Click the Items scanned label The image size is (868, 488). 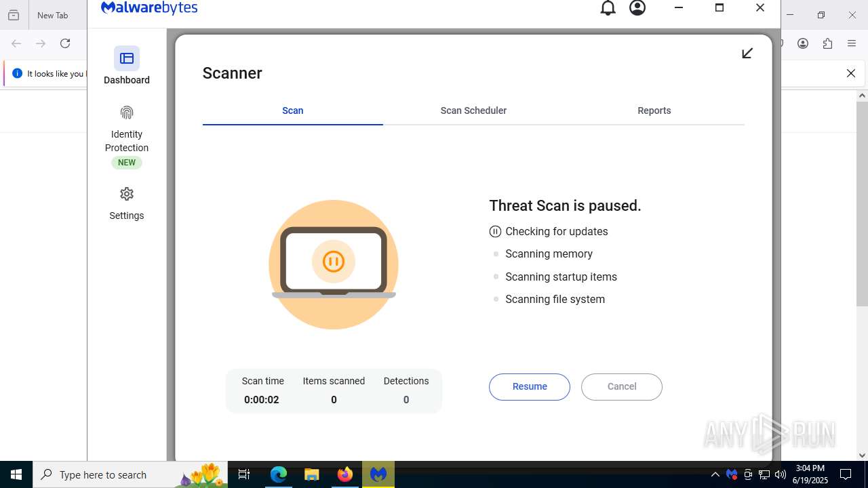point(334,381)
